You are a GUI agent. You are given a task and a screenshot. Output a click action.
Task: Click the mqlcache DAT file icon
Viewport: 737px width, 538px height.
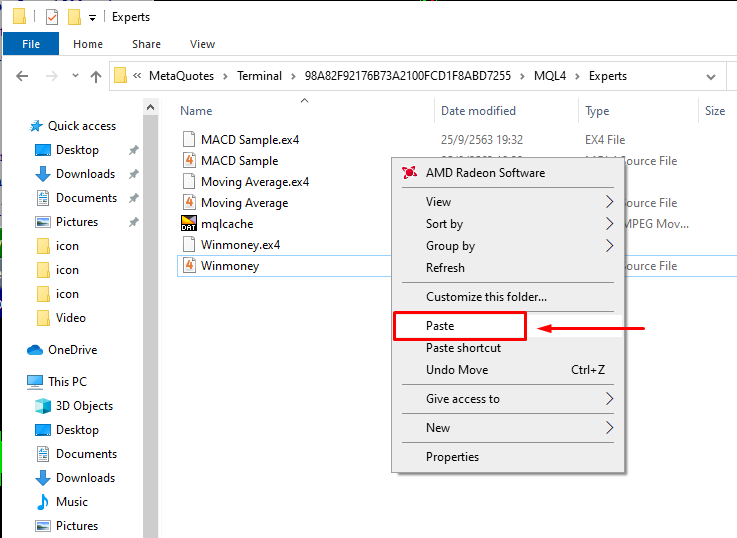(190, 224)
